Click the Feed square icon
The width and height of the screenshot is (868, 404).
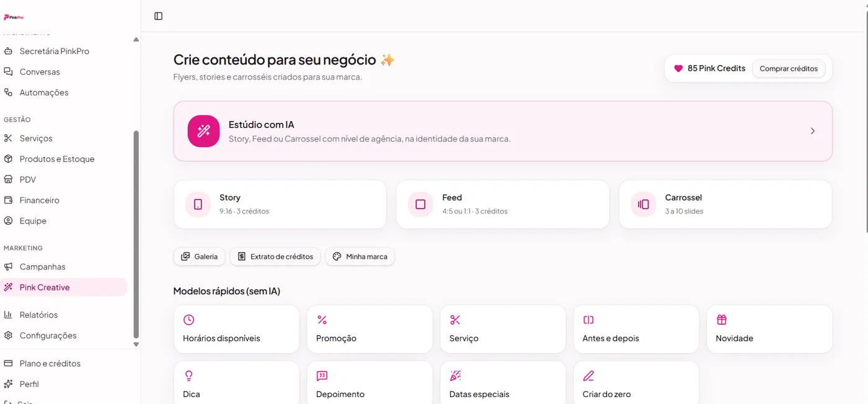(x=420, y=204)
